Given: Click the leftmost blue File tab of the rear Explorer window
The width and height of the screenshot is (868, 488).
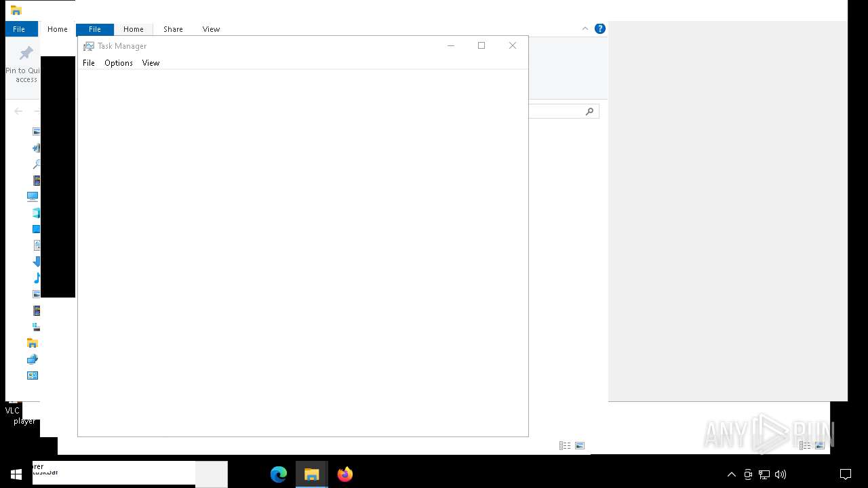Looking at the screenshot, I should coord(19,29).
